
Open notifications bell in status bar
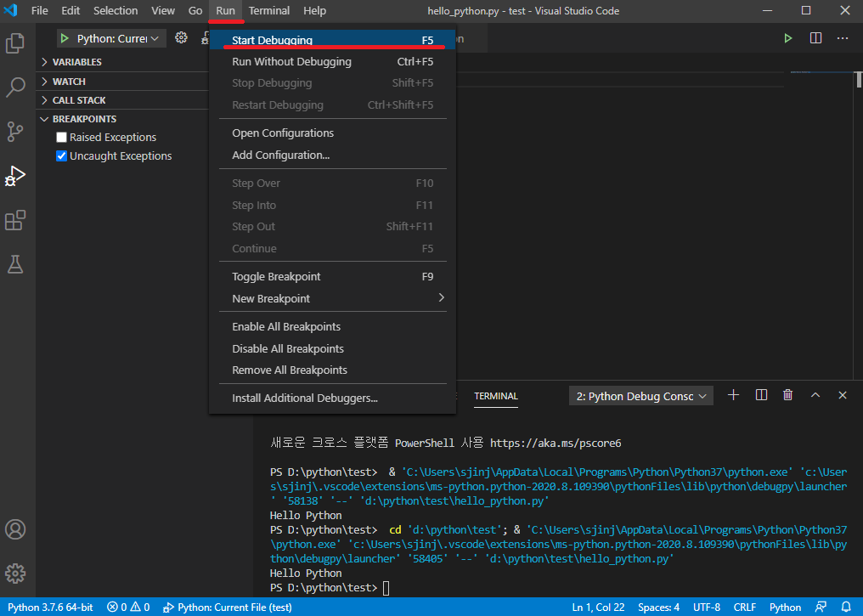(x=847, y=607)
